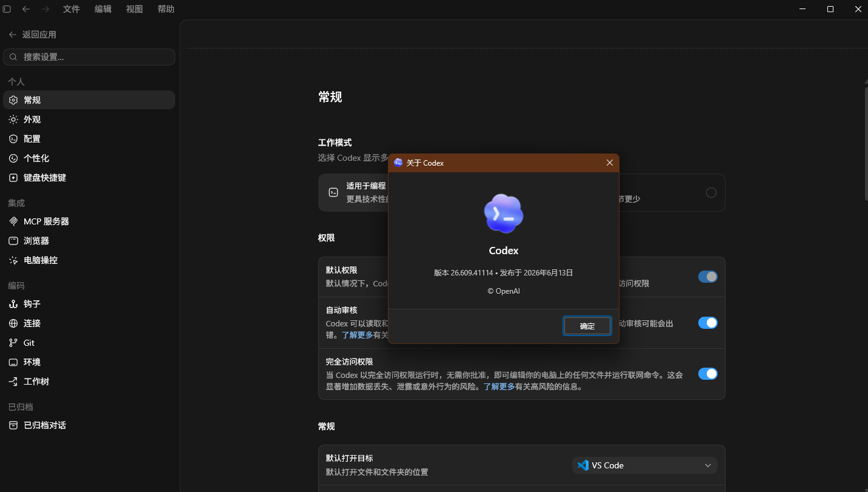
Task: Click the 外观 sun icon in sidebar
Action: pos(13,120)
